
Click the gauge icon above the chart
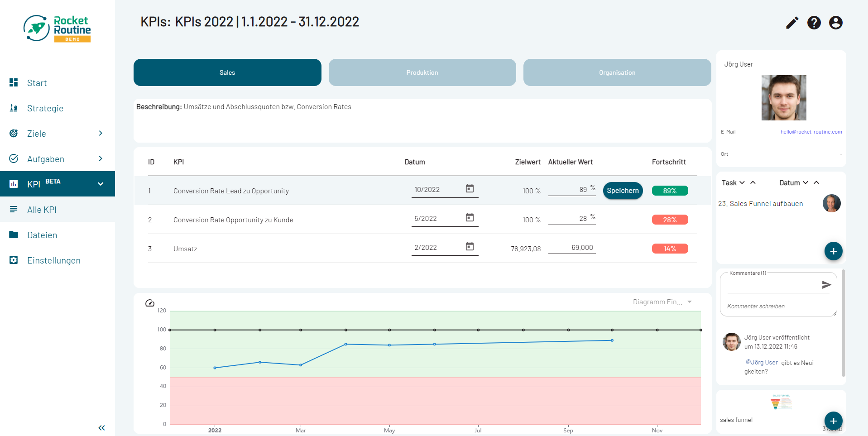click(150, 303)
